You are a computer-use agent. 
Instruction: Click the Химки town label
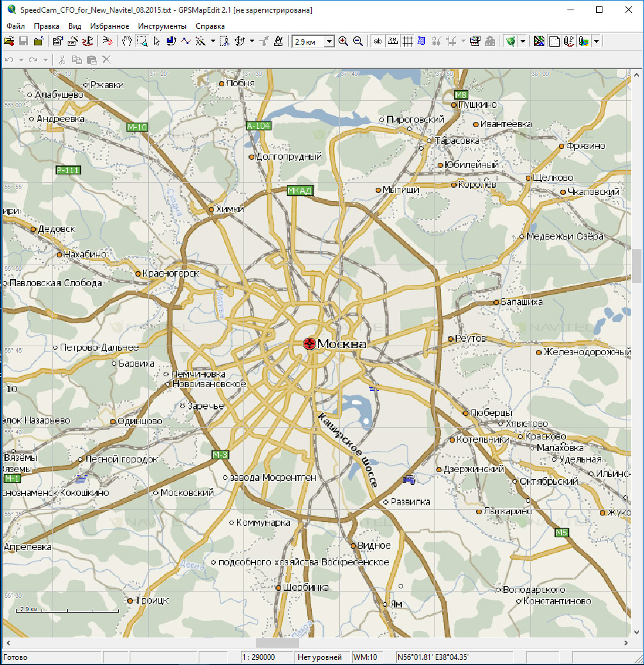pos(229,209)
